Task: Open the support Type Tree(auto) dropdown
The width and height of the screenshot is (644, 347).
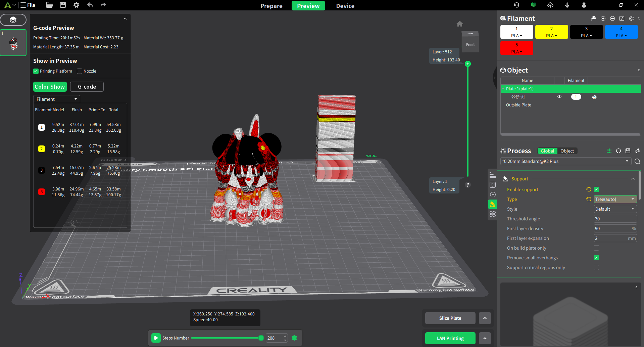Action: tap(615, 200)
